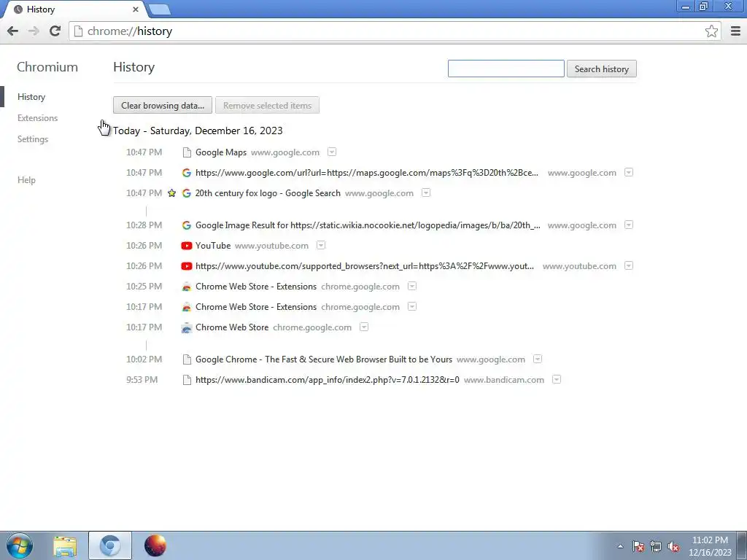Open dropdown for plain Chrome Web Store entry
The image size is (747, 560).
[364, 327]
